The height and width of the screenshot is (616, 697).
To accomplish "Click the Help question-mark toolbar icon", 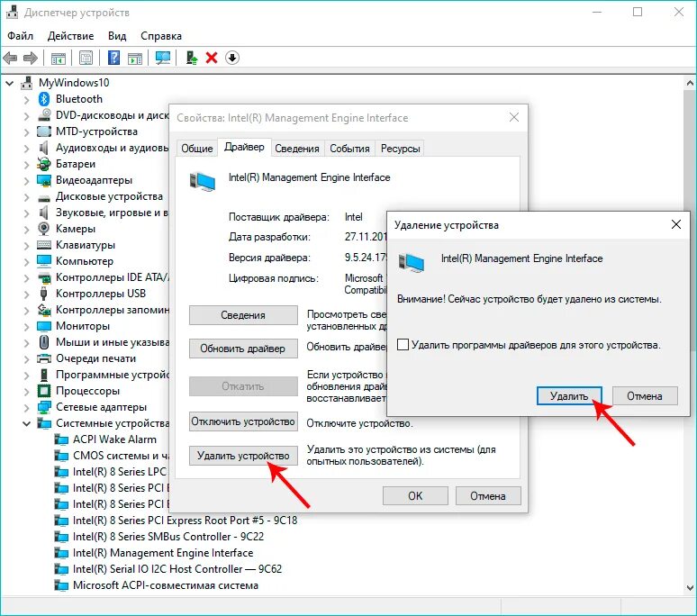I will pyautogui.click(x=113, y=58).
